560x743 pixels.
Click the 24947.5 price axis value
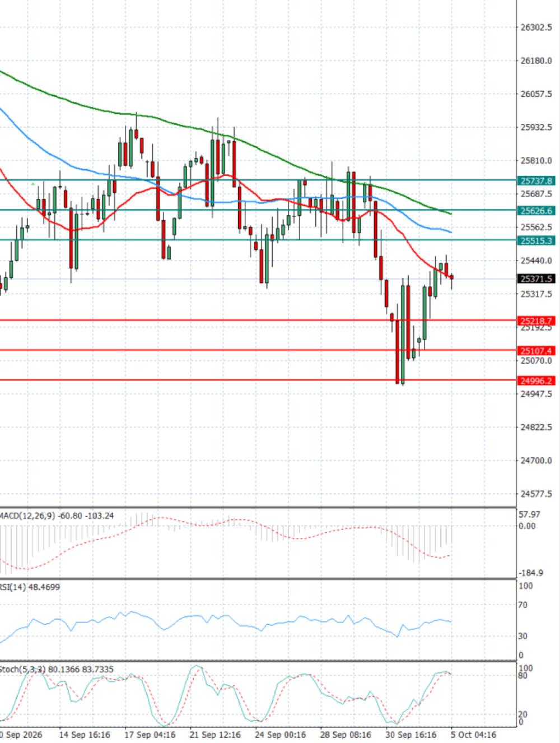click(536, 394)
